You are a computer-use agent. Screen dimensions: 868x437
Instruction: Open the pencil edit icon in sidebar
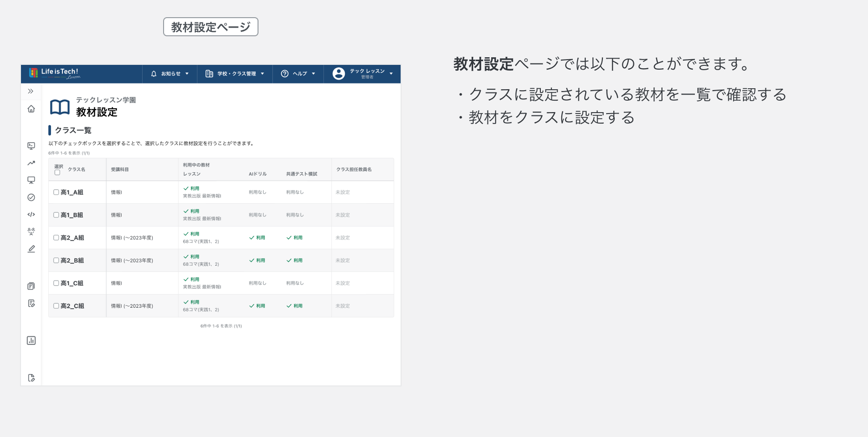point(31,249)
